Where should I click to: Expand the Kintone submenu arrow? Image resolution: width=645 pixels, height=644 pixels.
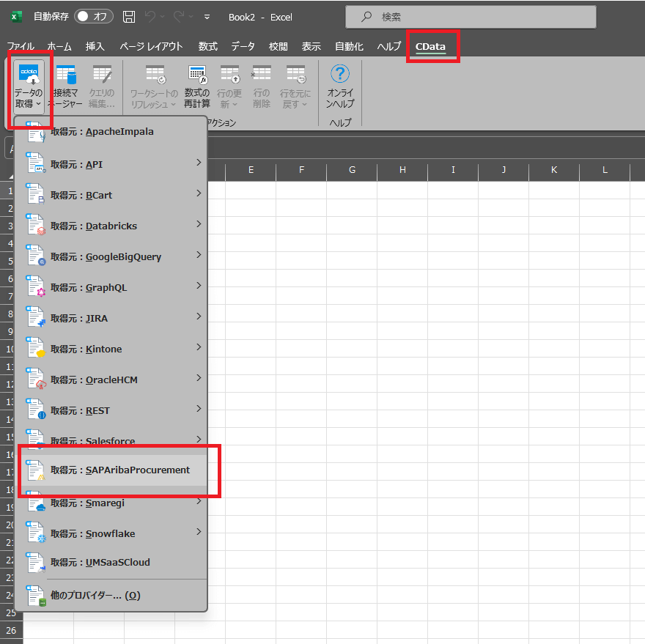coord(199,347)
